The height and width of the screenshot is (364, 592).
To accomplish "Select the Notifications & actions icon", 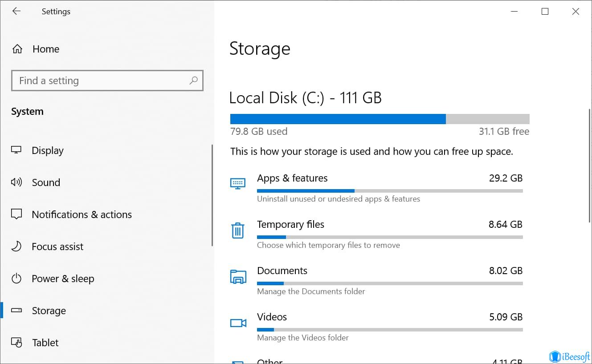I will [16, 214].
